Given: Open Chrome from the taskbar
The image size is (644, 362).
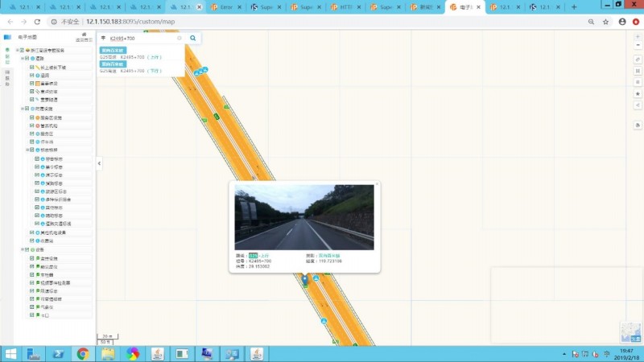Looking at the screenshot, I should click(x=83, y=354).
